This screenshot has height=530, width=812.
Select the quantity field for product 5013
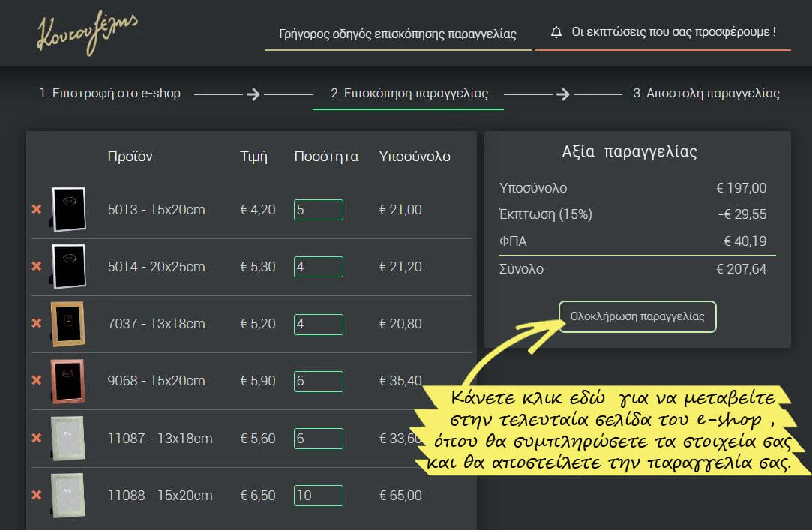tap(319, 210)
